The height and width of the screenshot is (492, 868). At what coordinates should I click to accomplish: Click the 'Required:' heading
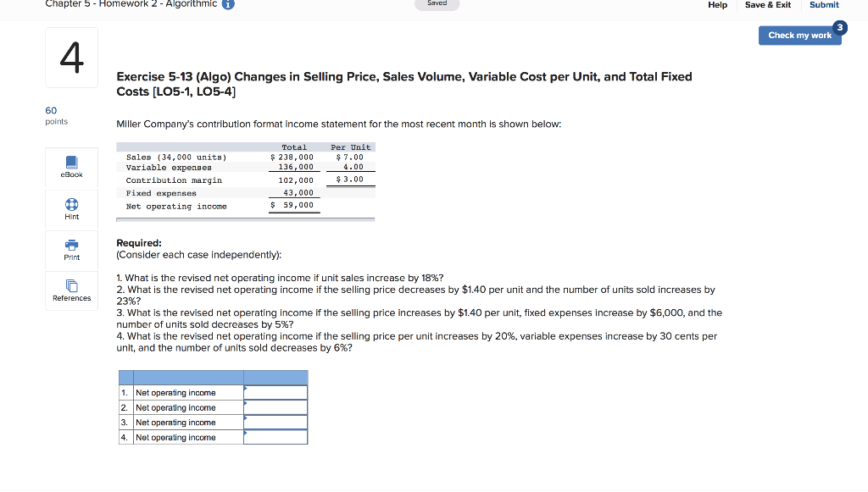pos(139,243)
